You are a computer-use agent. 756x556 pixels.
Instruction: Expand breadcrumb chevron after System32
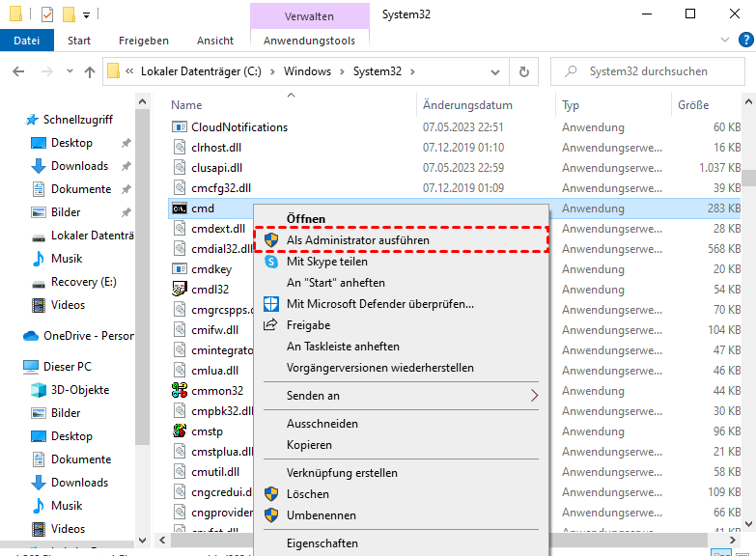412,71
